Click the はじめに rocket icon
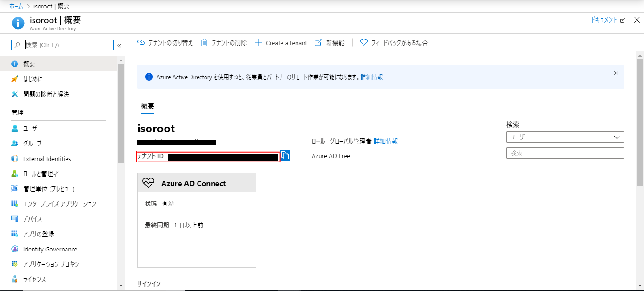644x291 pixels. [15, 79]
